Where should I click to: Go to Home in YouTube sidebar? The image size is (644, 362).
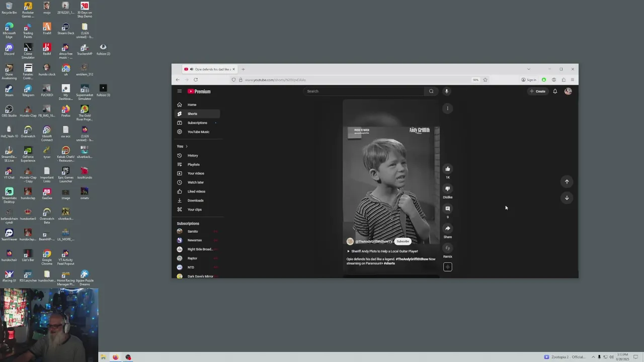pos(197,105)
